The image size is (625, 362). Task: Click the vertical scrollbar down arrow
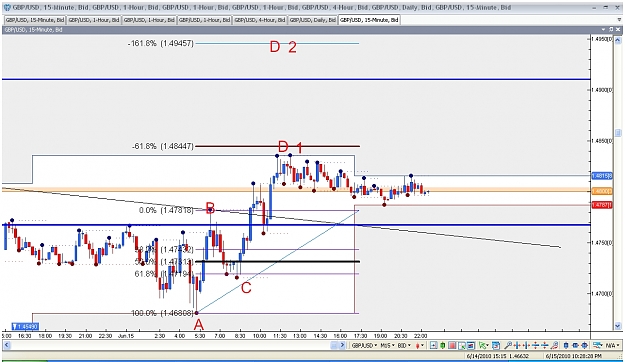[618, 326]
